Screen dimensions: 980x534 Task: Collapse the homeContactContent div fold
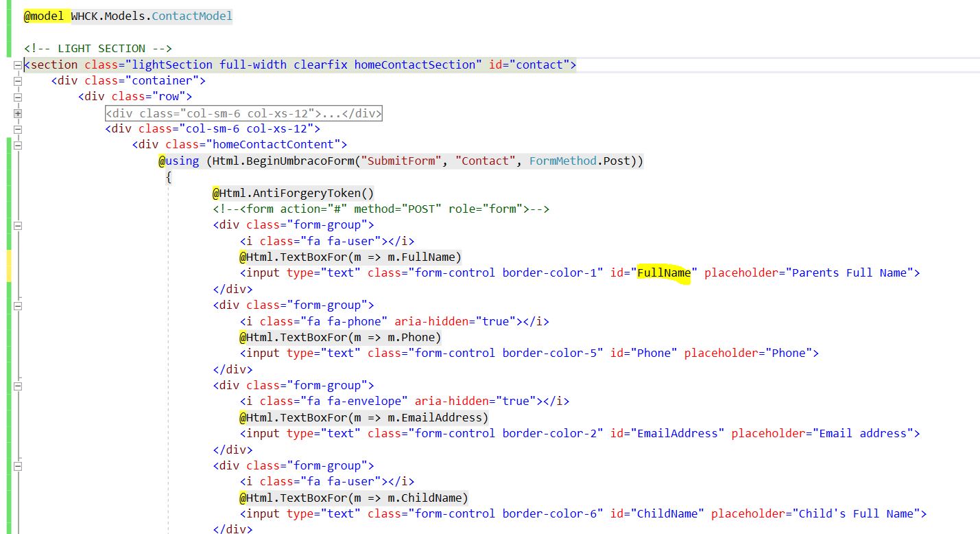(x=17, y=145)
